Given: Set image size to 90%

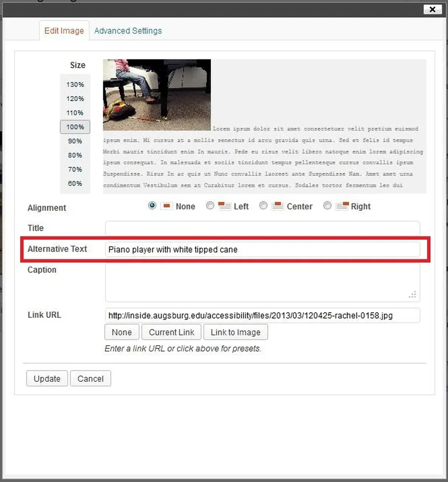Looking at the screenshot, I should pyautogui.click(x=75, y=141).
